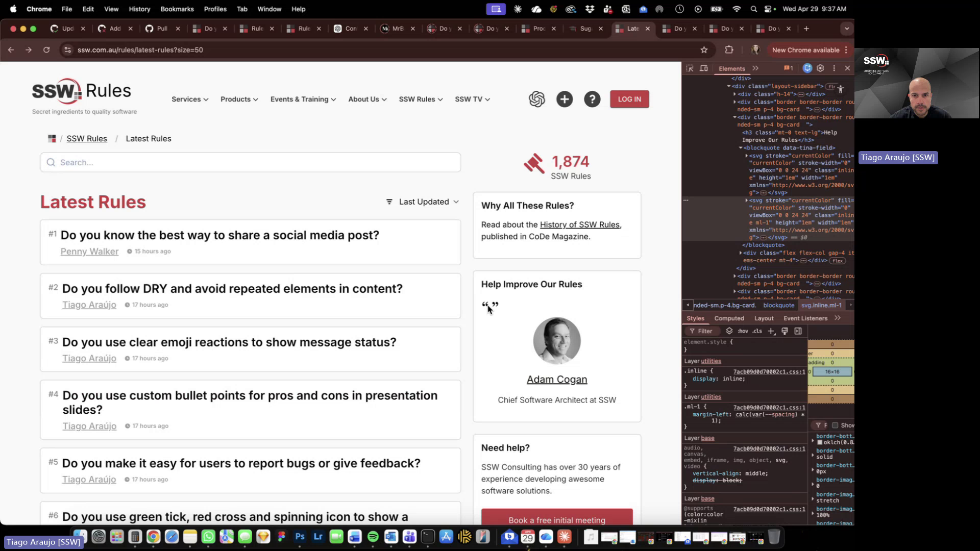Click the accessibility tree toggle icon
This screenshot has height=551, width=980.
click(841, 89)
